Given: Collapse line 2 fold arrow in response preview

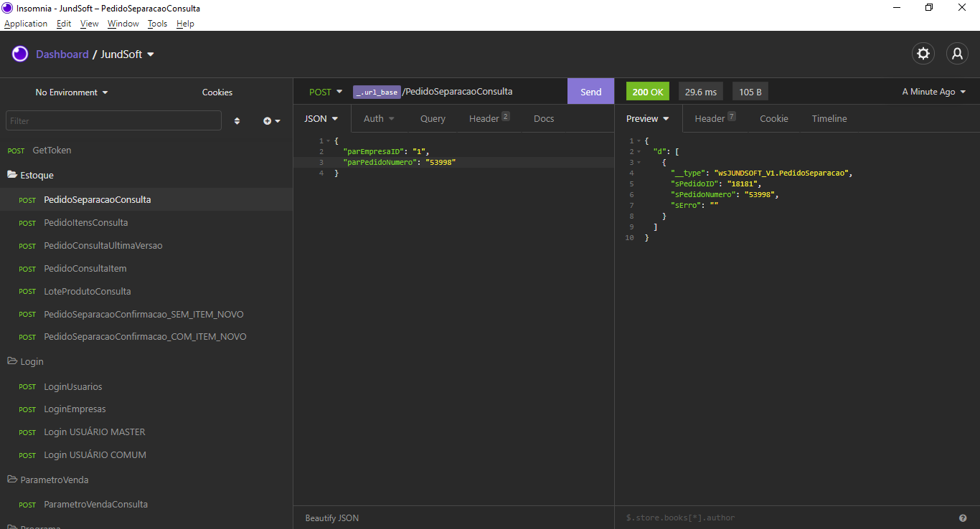Looking at the screenshot, I should [x=639, y=152].
